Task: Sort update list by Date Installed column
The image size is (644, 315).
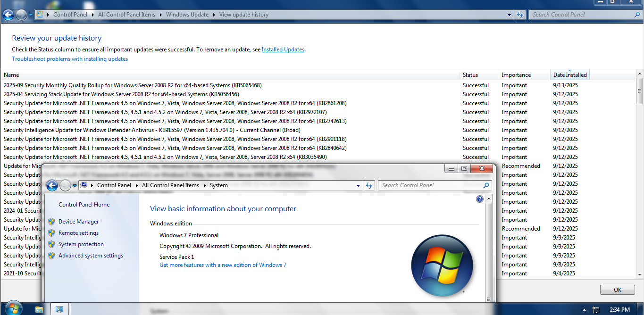Action: 570,75
